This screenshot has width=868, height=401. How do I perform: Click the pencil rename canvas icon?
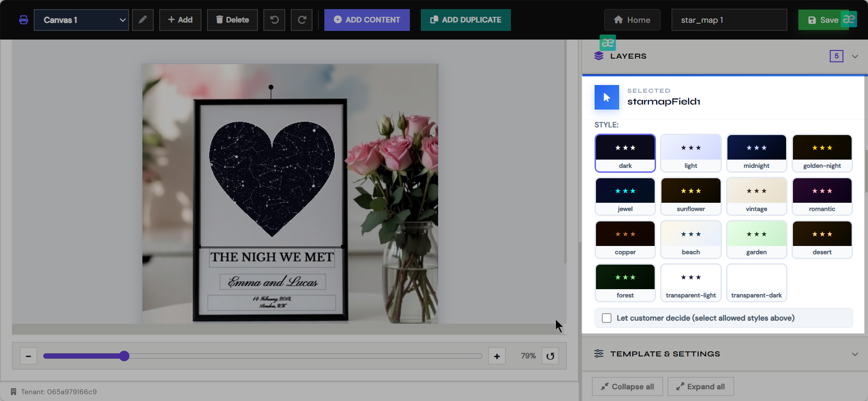(x=143, y=20)
